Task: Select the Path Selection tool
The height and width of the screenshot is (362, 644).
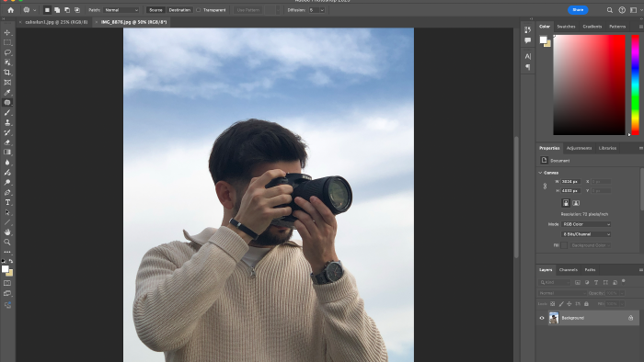Action: [x=7, y=212]
